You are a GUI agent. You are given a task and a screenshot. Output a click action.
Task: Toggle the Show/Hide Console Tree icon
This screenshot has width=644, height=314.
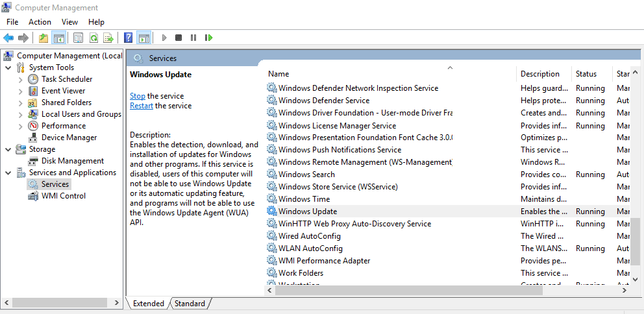click(x=58, y=38)
